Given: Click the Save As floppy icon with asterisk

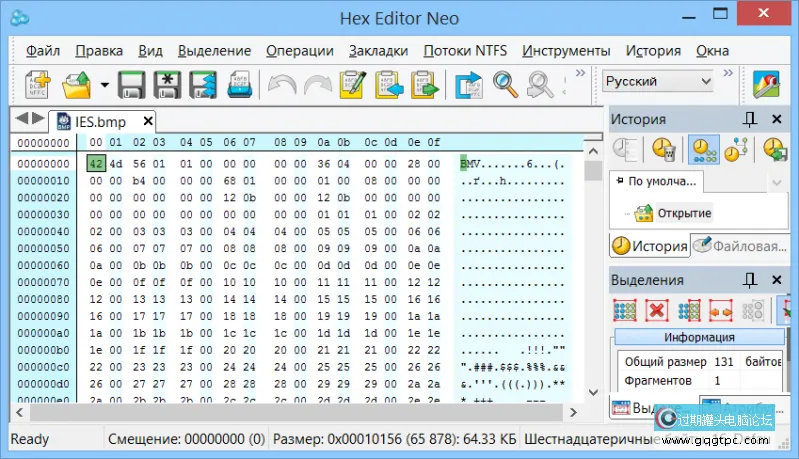Looking at the screenshot, I should click(x=167, y=85).
